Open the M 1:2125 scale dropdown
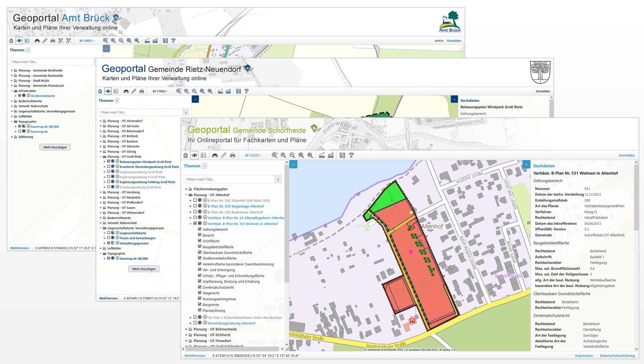Image resolution: width=644 pixels, height=364 pixels. (x=253, y=156)
